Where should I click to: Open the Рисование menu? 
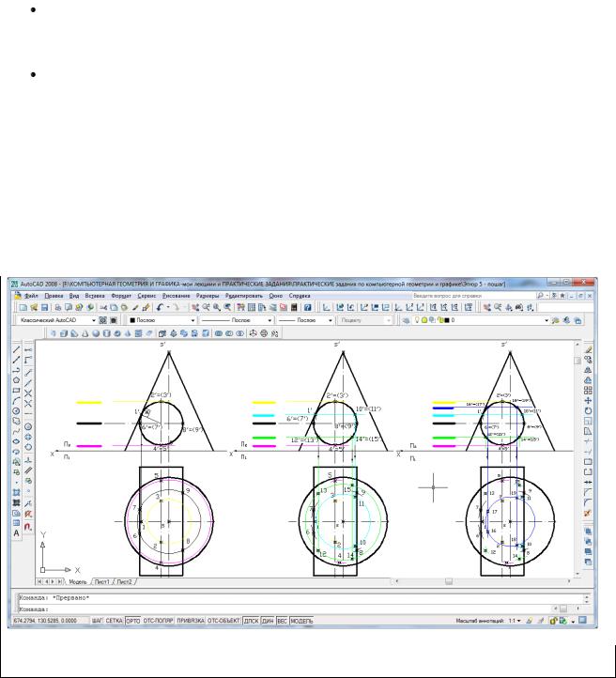[x=176, y=296]
